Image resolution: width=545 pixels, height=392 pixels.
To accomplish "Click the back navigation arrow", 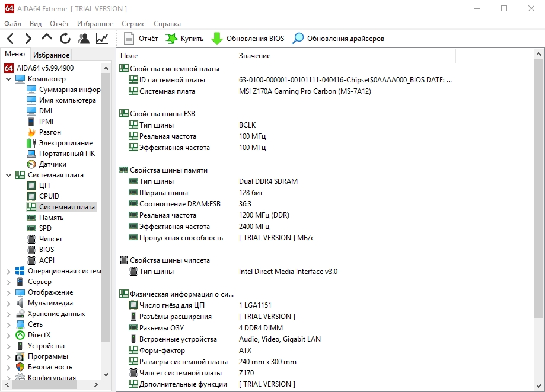I will tap(11, 38).
